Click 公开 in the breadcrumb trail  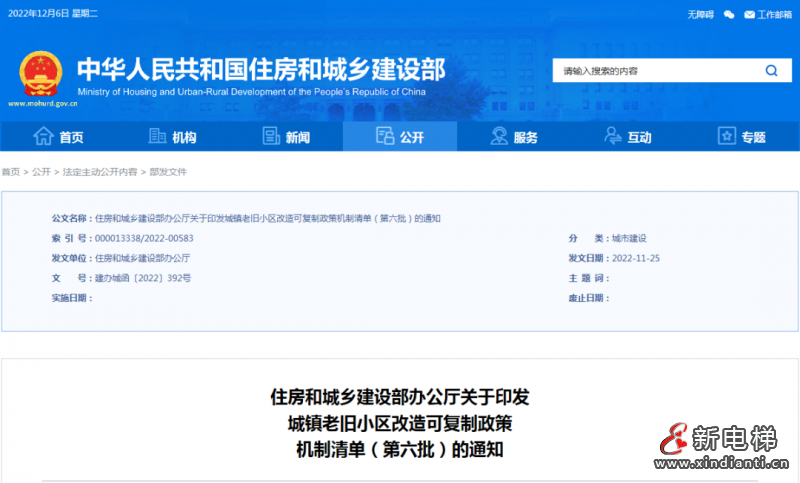tap(41, 172)
